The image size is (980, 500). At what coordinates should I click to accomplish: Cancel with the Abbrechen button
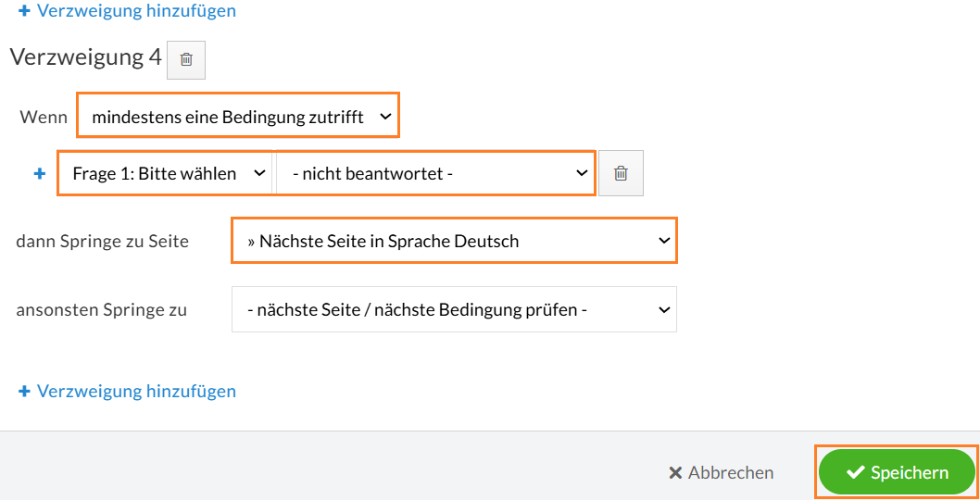pyautogui.click(x=722, y=472)
